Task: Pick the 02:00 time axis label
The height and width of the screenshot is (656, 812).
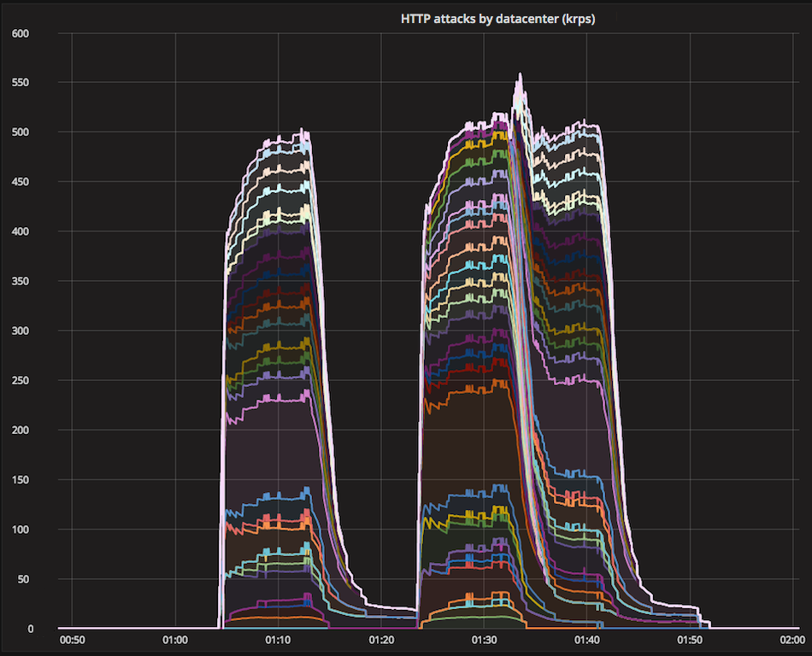Action: (792, 640)
